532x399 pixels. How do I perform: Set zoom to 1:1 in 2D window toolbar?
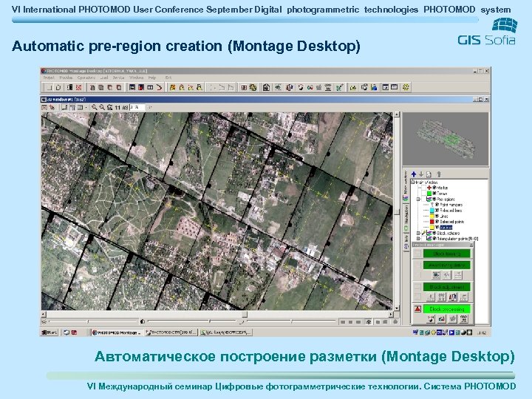coord(117,108)
